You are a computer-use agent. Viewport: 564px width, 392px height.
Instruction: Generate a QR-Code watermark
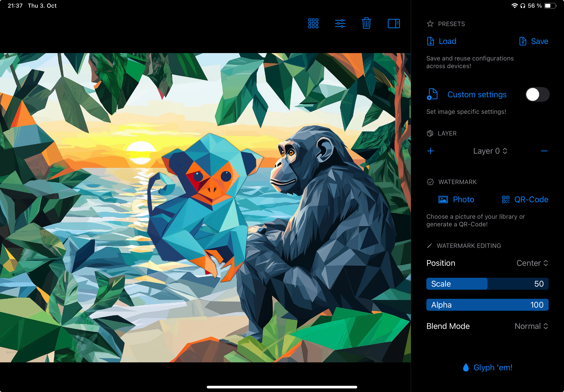point(525,199)
